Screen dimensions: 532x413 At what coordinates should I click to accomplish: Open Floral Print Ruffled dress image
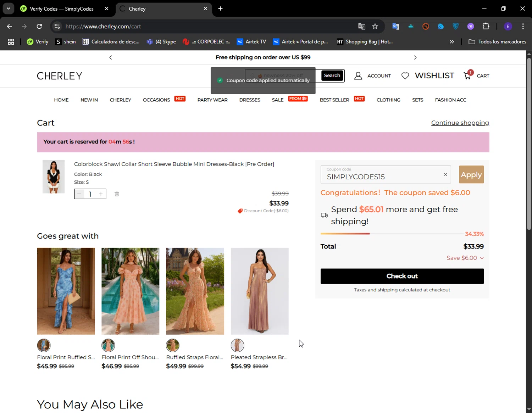[x=66, y=291]
